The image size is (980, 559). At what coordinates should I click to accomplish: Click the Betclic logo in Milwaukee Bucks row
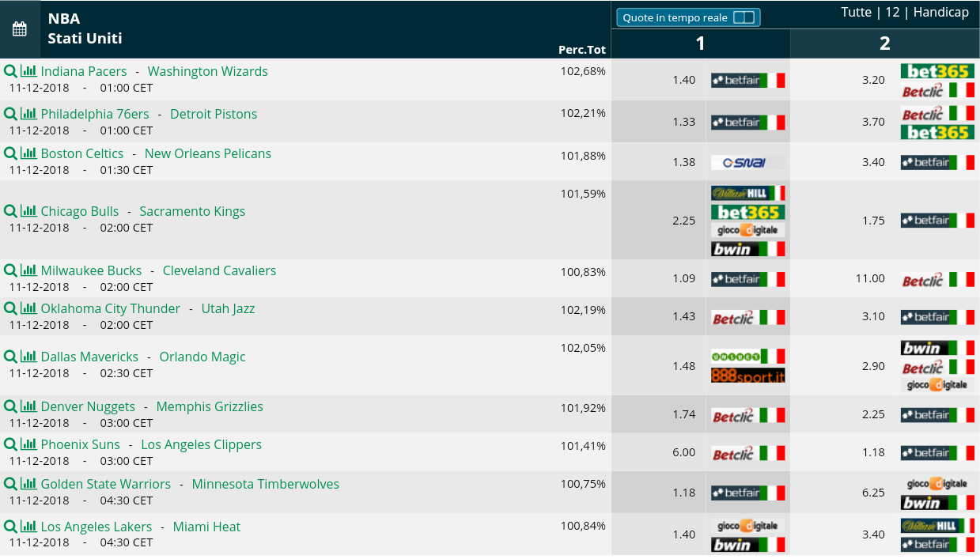point(937,279)
